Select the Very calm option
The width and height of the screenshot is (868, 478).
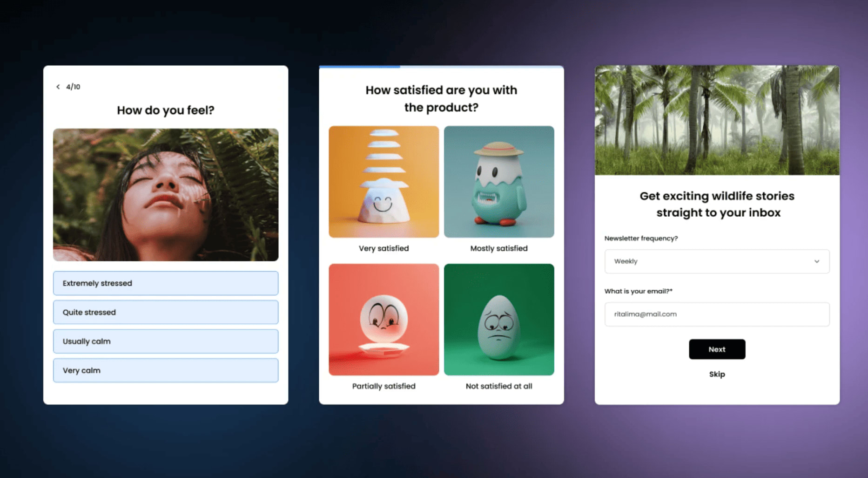coord(165,370)
